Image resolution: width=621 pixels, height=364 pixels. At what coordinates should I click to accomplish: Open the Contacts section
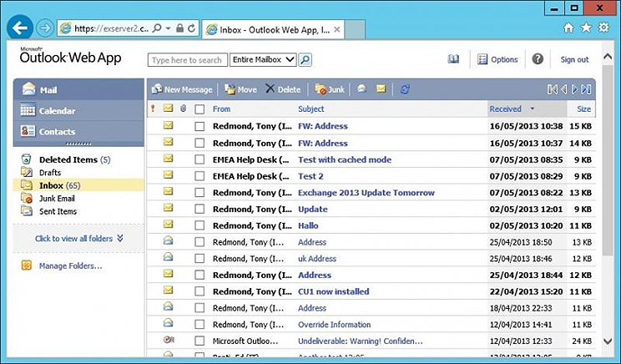57,132
